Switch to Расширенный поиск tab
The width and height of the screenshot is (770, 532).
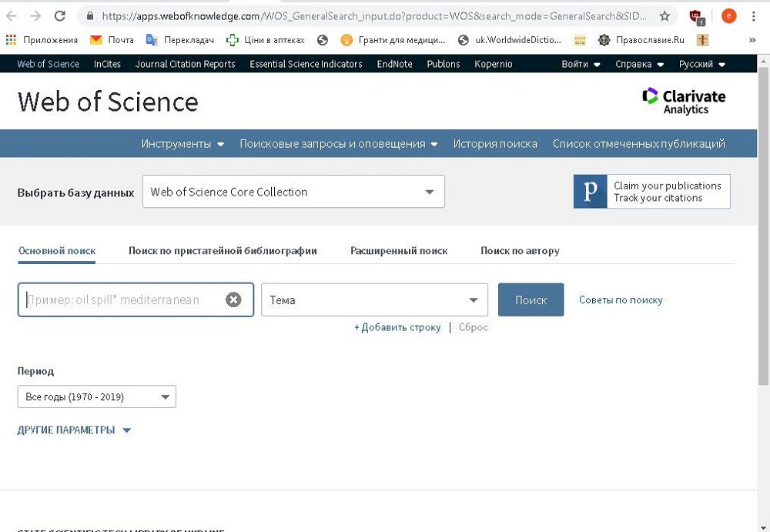click(399, 250)
